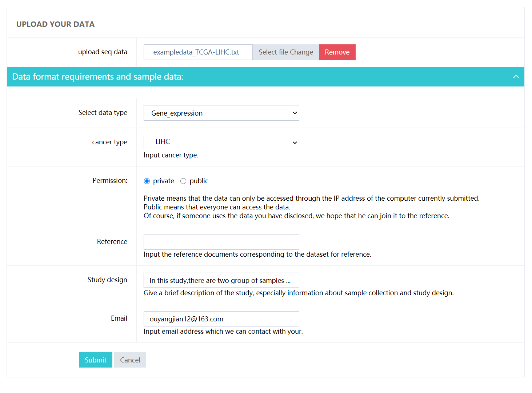Click the 'Study design' field label
Viewport: 532px width, 393px height.
(x=107, y=280)
